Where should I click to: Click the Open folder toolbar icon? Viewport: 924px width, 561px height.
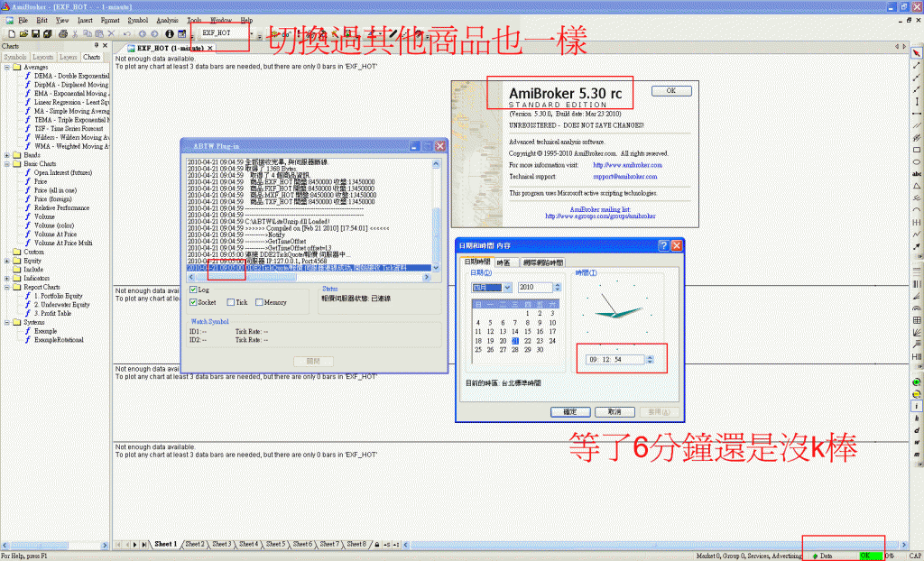click(x=23, y=33)
